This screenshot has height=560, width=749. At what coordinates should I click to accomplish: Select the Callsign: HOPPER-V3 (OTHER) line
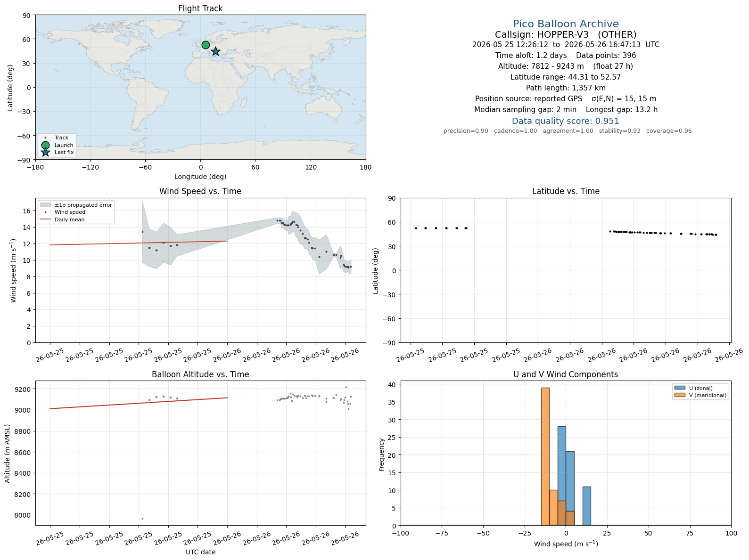pos(566,34)
